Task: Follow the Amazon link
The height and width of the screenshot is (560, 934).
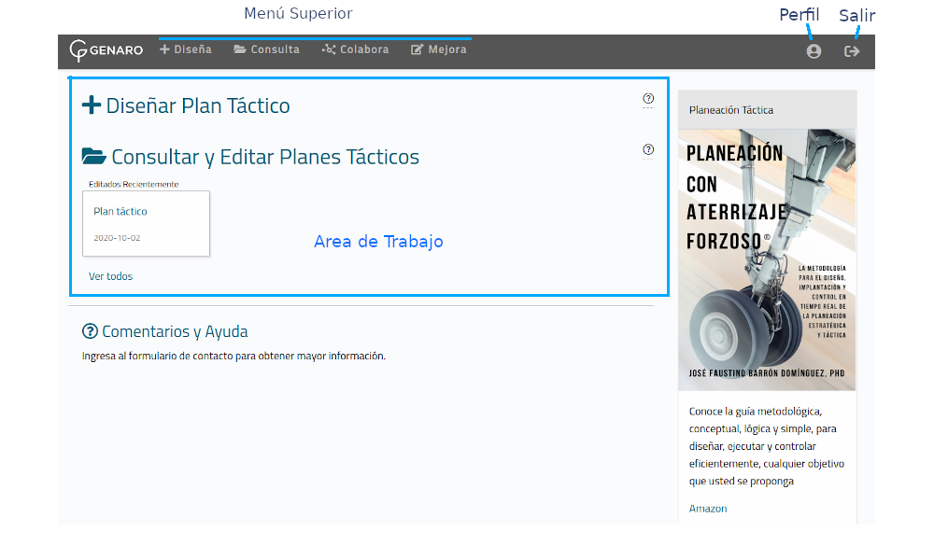Action: pos(707,509)
